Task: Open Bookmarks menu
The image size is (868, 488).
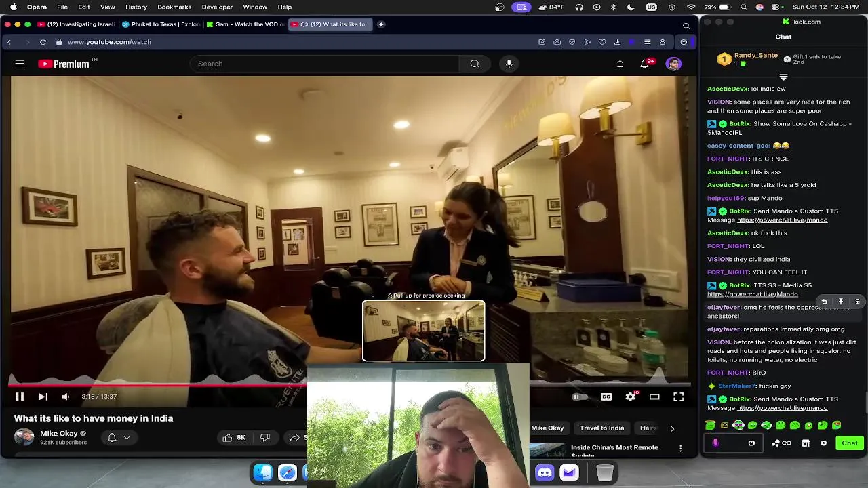Action: point(174,7)
